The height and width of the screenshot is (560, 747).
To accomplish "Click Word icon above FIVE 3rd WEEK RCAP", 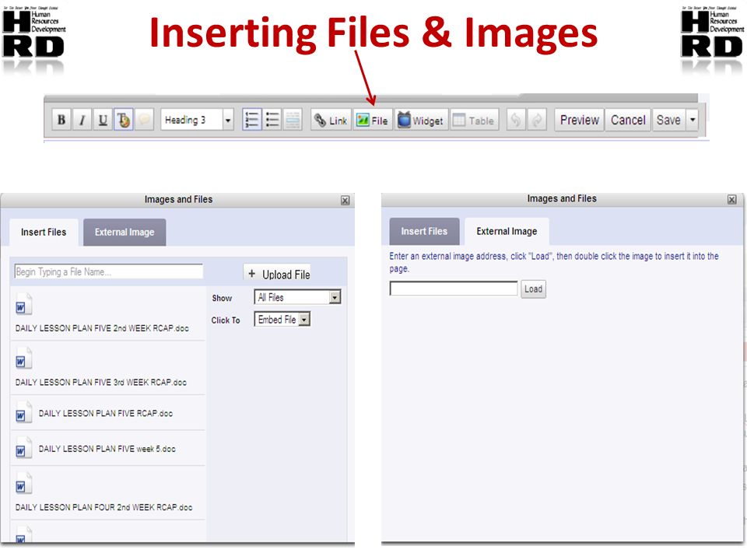I will (x=23, y=358).
